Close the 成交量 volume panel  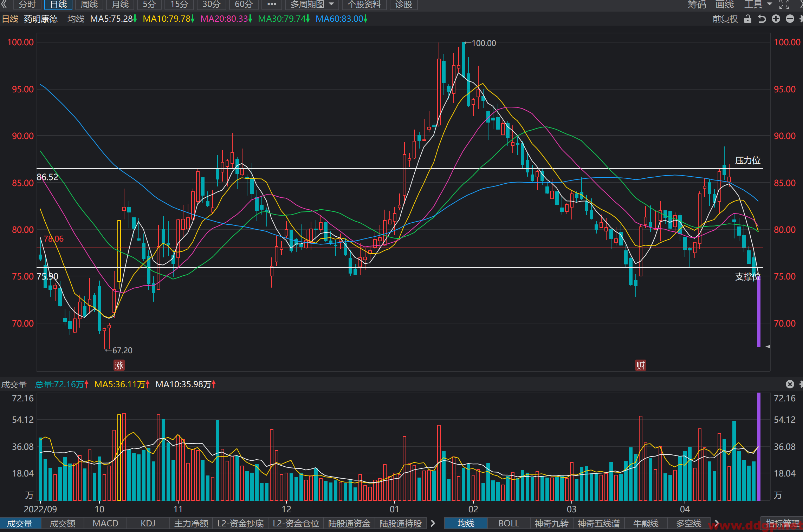click(x=790, y=384)
